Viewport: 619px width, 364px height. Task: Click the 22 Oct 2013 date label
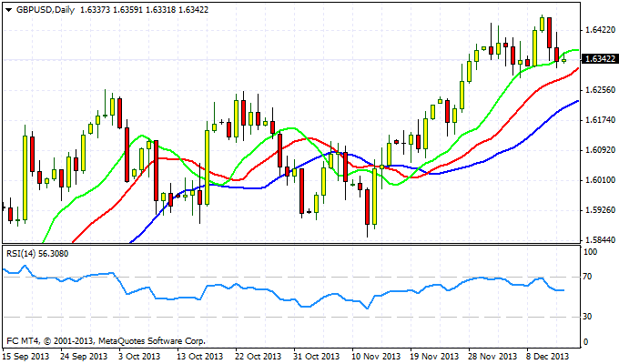point(259,356)
